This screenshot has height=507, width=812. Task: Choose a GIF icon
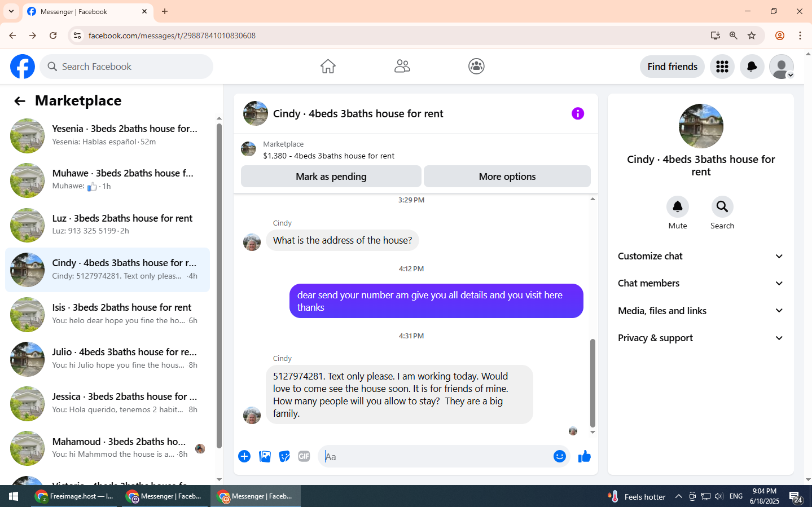pos(304,456)
